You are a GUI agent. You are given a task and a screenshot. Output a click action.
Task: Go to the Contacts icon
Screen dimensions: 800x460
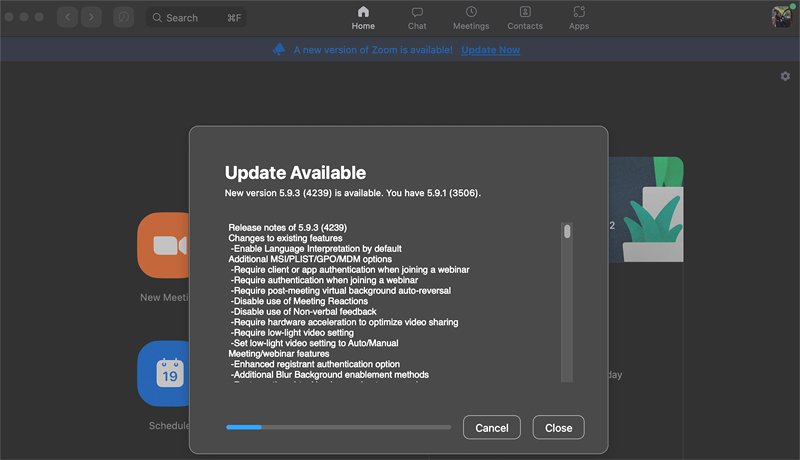click(x=525, y=17)
